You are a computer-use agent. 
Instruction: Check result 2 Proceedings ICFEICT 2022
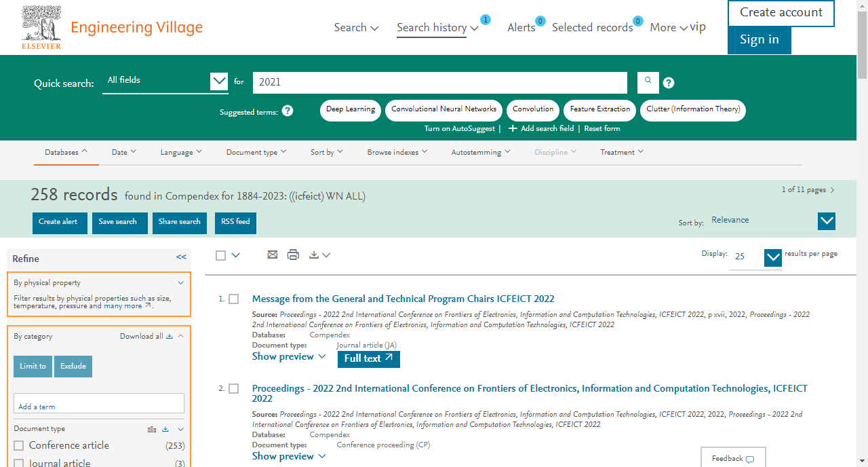pyautogui.click(x=234, y=388)
